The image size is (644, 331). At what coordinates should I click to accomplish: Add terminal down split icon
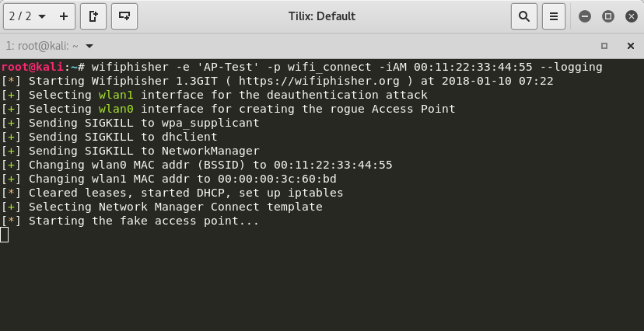(x=124, y=16)
